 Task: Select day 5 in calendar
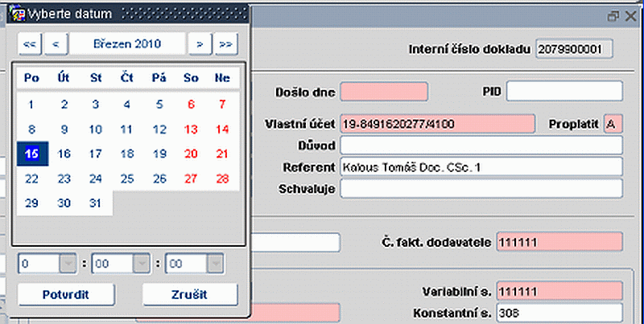pyautogui.click(x=159, y=105)
